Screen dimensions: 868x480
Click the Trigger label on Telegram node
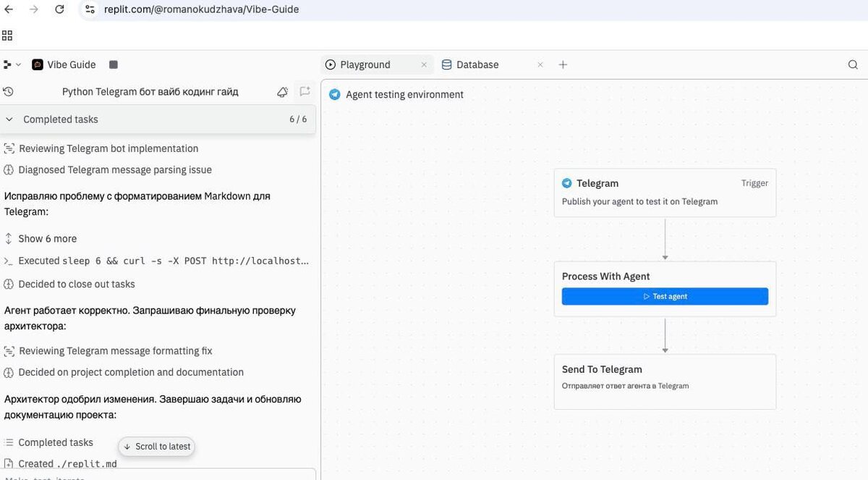pos(754,183)
